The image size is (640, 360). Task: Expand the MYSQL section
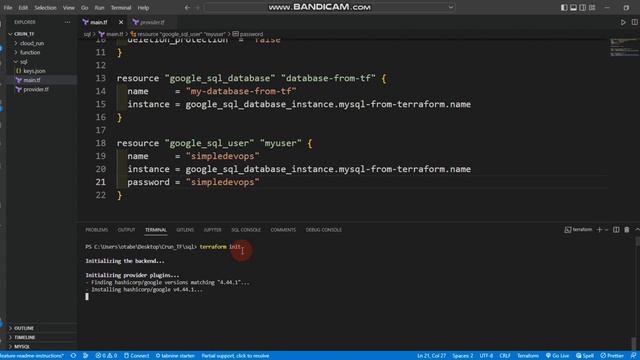point(22,347)
